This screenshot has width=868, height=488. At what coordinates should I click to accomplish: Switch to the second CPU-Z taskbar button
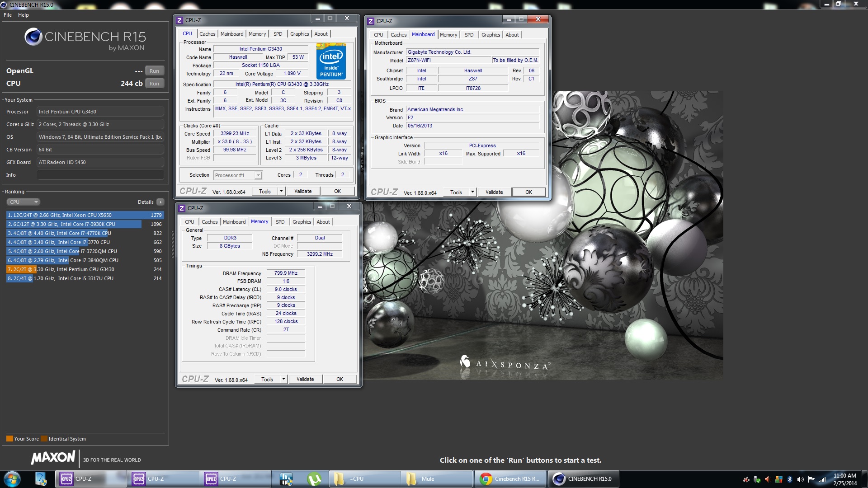tap(163, 479)
